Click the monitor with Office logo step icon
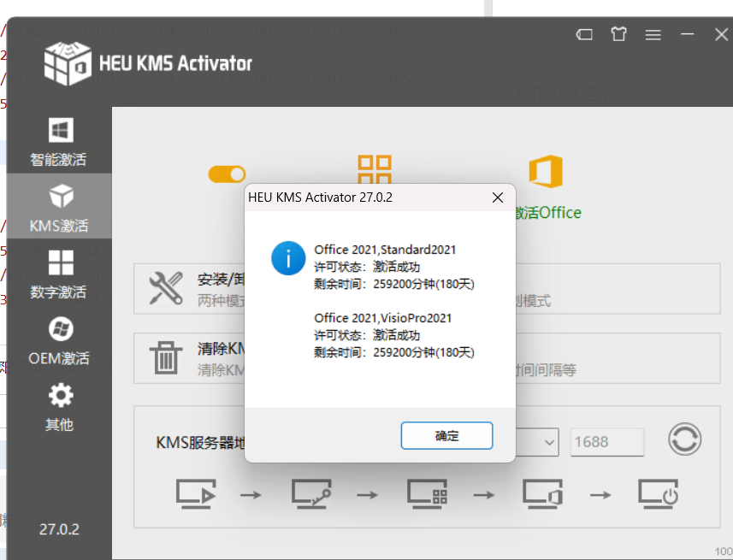733x560 pixels. coord(542,493)
